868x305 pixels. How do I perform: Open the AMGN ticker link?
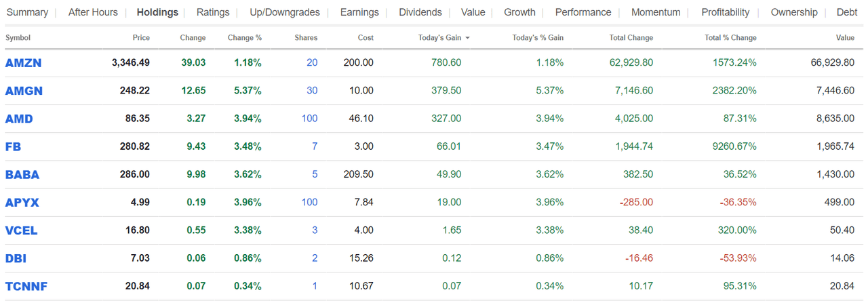click(x=24, y=91)
